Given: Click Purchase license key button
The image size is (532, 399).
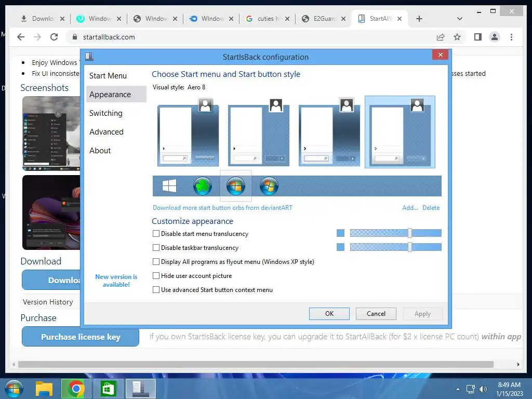Looking at the screenshot, I should click(x=81, y=337).
